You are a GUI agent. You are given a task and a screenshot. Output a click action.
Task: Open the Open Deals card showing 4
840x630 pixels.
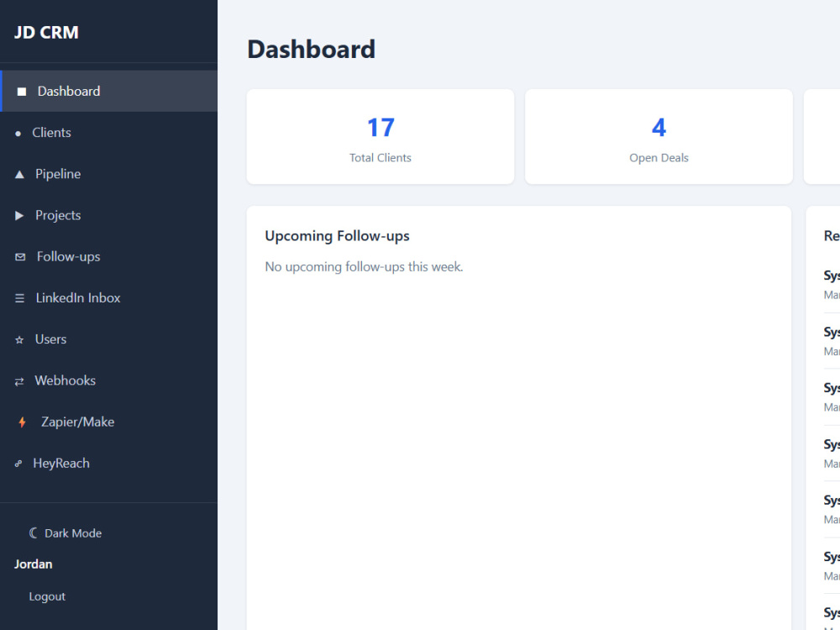point(659,137)
